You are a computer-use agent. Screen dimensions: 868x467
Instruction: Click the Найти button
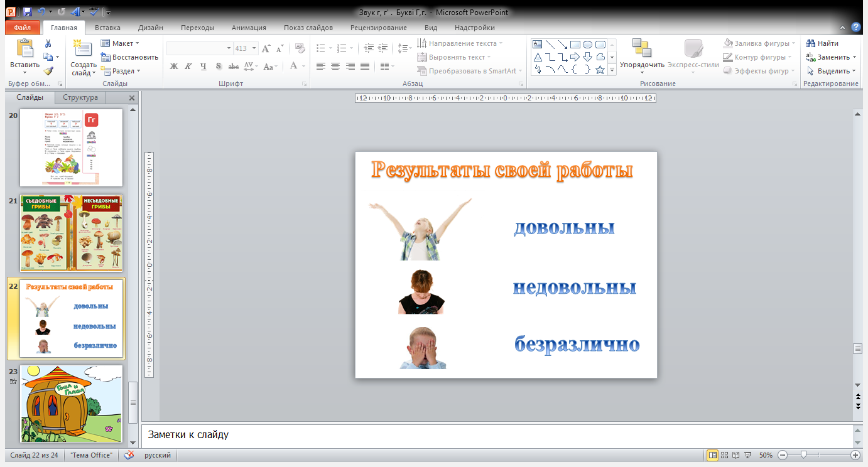coord(823,43)
